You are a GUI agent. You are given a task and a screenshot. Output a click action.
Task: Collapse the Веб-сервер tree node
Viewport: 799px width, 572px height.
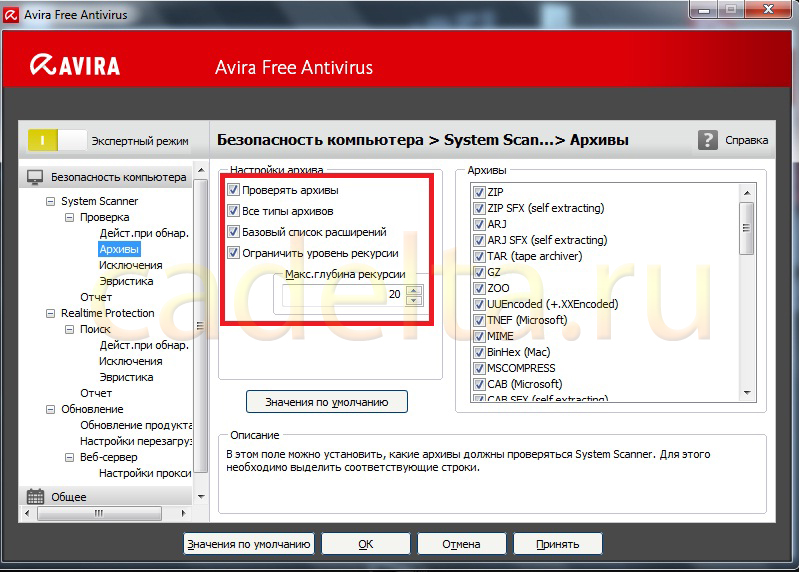(x=69, y=457)
